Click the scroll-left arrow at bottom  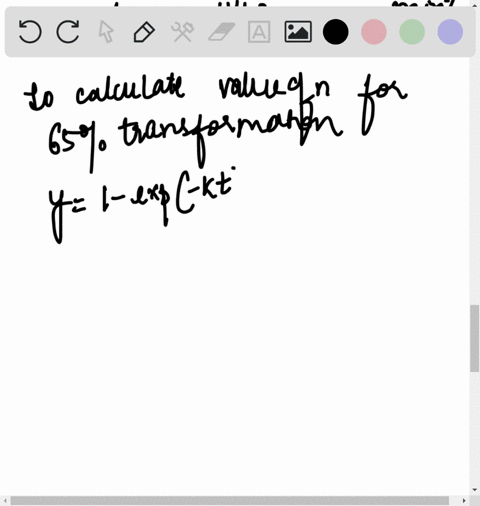point(5,500)
